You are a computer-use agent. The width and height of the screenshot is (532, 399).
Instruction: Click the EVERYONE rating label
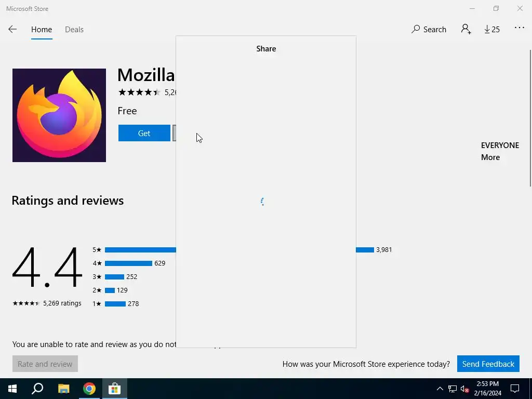point(500,145)
